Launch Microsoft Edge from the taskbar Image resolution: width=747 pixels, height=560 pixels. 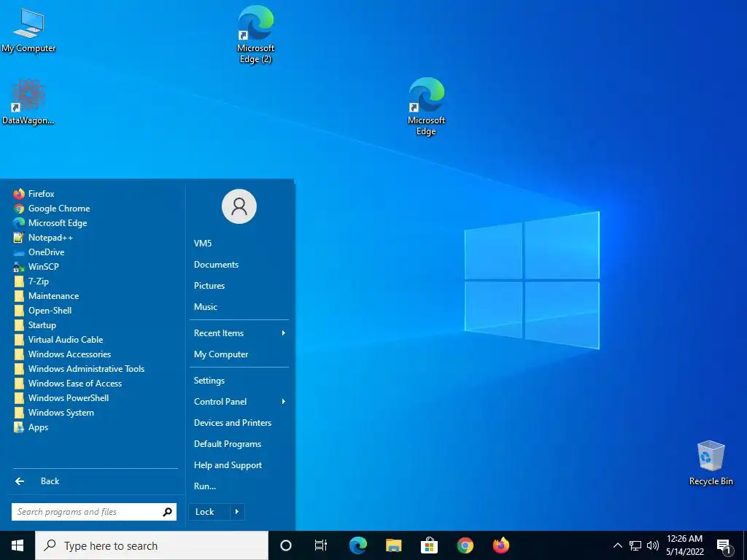click(357, 545)
